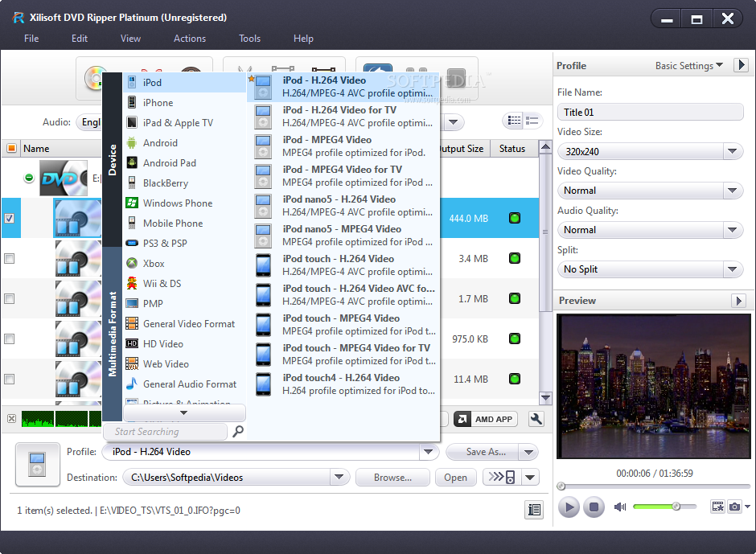Check the 3.4 MB title checkbox
This screenshot has width=756, height=554.
tap(9, 258)
